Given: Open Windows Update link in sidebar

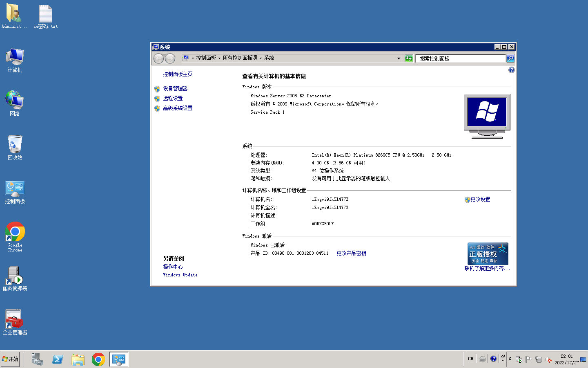Looking at the screenshot, I should (180, 275).
